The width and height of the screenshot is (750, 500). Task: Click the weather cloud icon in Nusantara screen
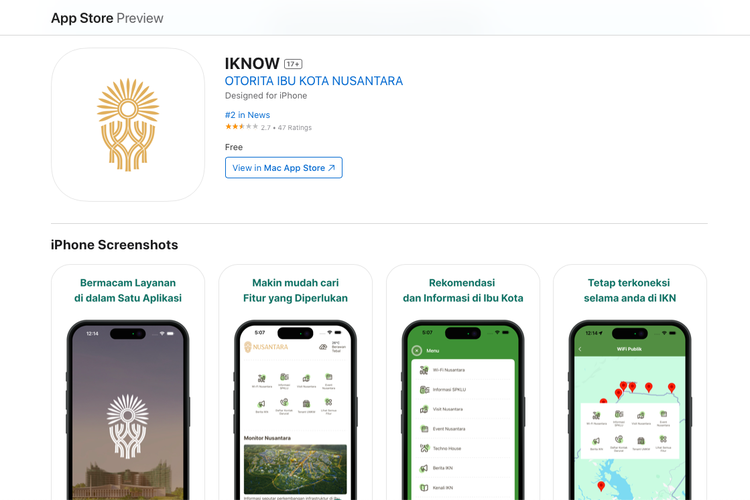click(x=323, y=347)
